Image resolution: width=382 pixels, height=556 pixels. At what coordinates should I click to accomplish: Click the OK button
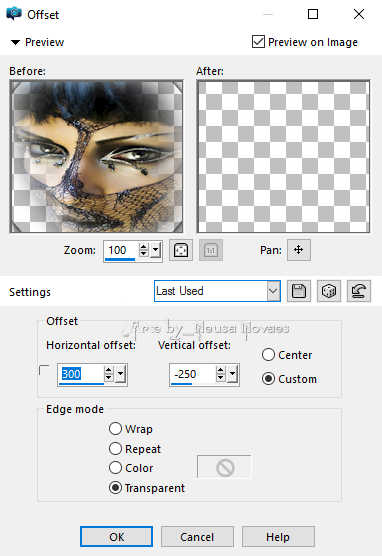[x=116, y=536]
